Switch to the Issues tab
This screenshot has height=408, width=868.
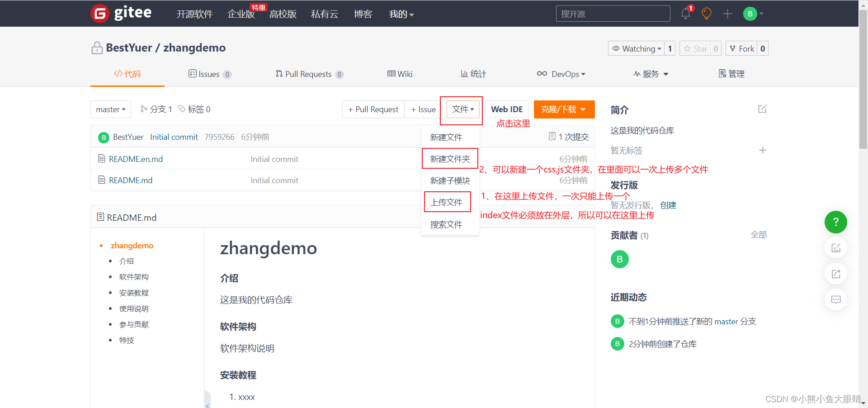pos(210,74)
